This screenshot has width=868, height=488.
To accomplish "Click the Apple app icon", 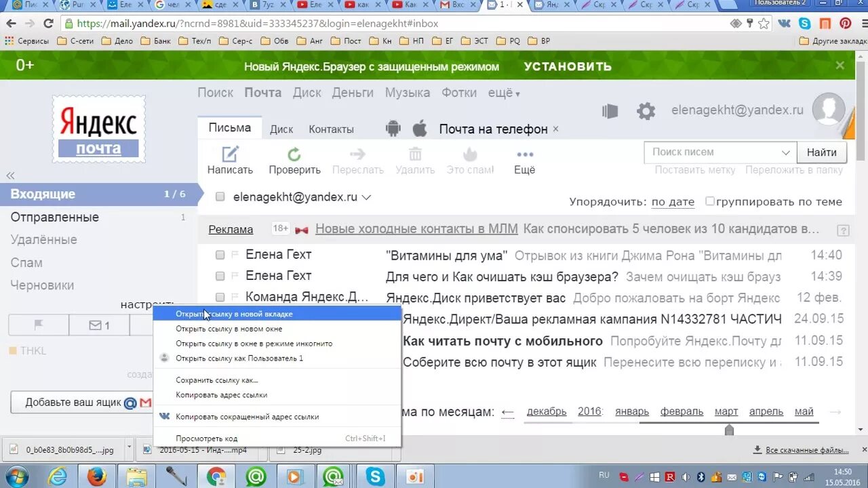I will coord(420,128).
